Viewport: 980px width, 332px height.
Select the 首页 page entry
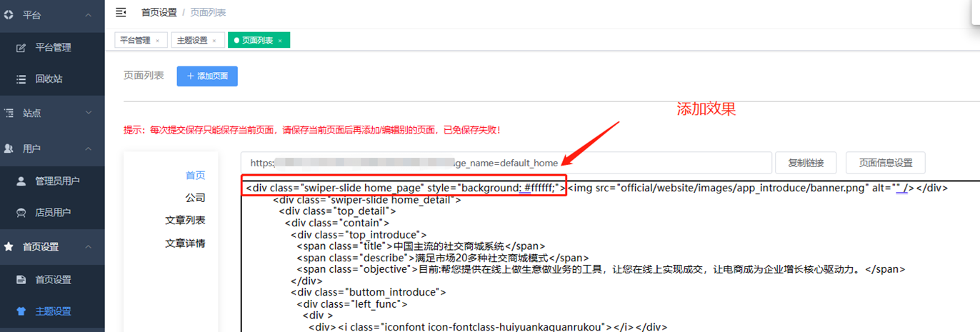click(195, 176)
